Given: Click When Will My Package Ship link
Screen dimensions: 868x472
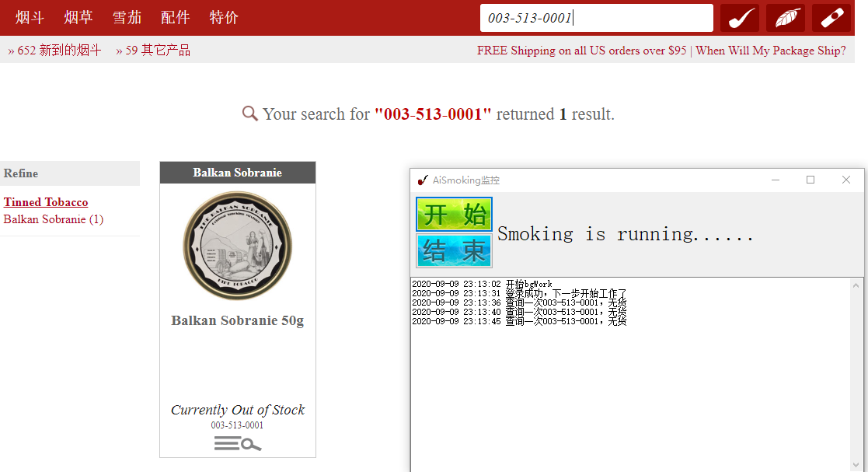Looking at the screenshot, I should 771,51.
